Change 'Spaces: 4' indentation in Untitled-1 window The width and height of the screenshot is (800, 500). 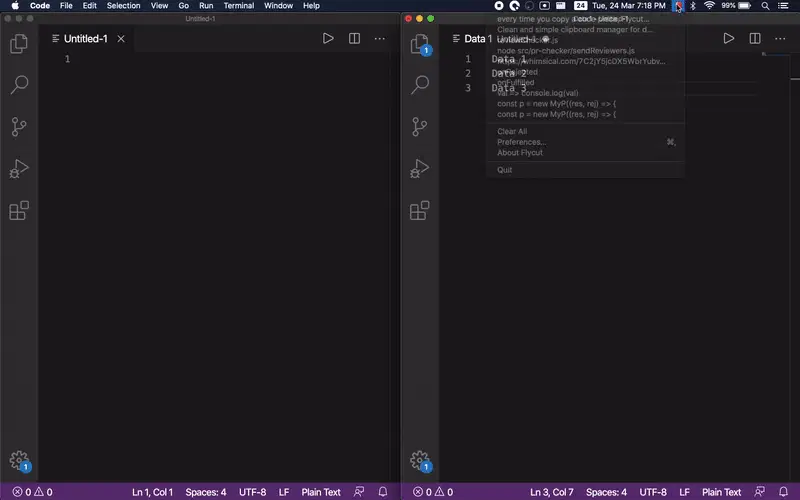(x=206, y=492)
